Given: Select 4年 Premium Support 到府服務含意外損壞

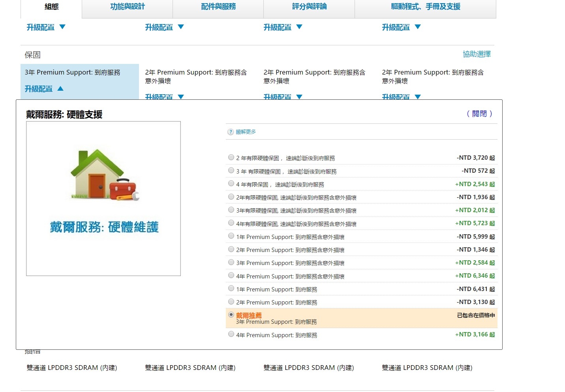Looking at the screenshot, I should (x=231, y=275).
